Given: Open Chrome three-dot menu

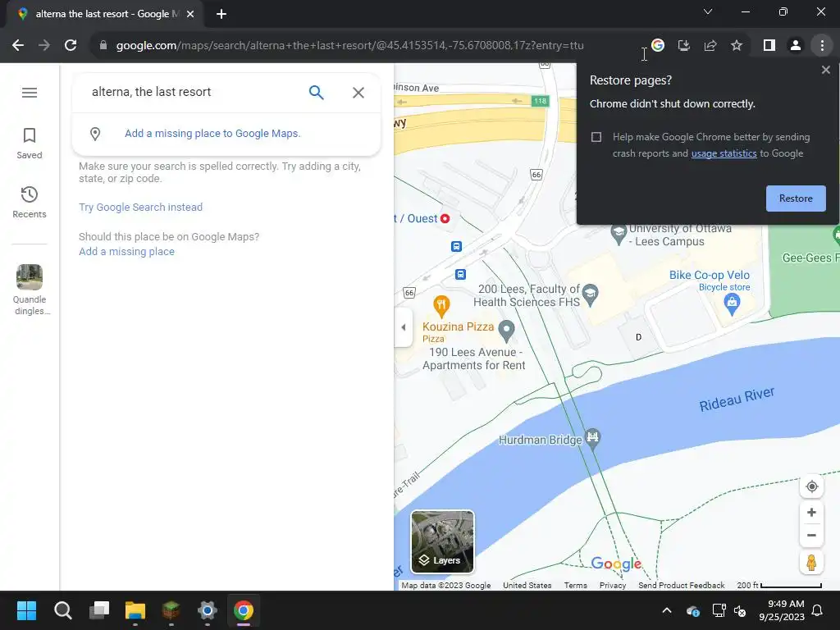Looking at the screenshot, I should (x=822, y=46).
